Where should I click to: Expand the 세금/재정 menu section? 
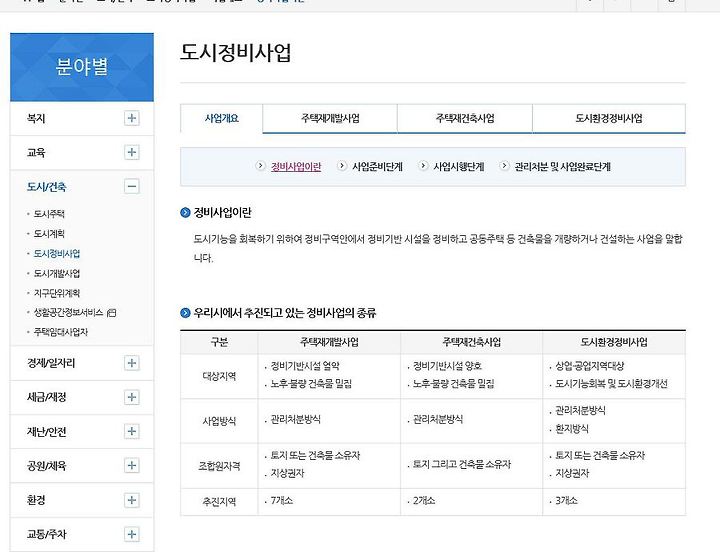[x=131, y=397]
